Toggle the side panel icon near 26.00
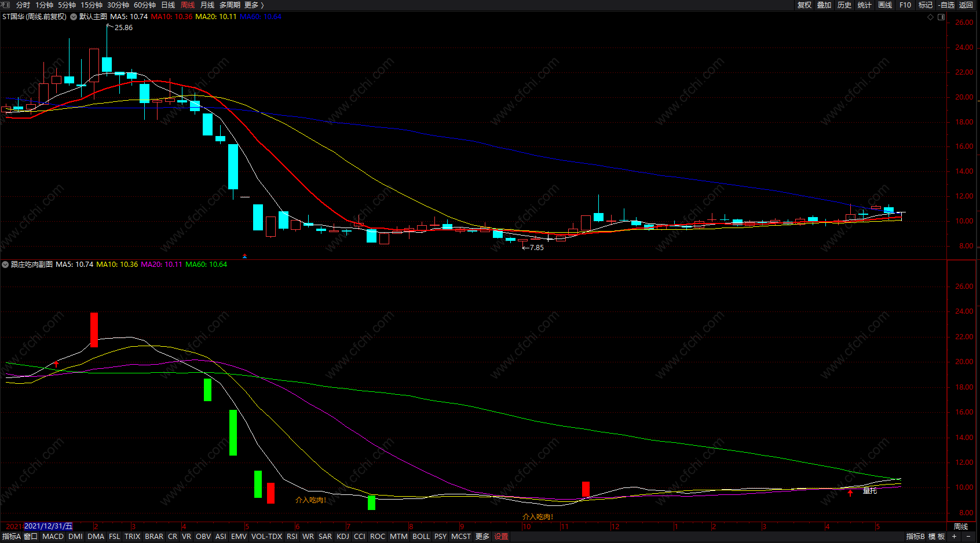The image size is (980, 543). (x=941, y=17)
